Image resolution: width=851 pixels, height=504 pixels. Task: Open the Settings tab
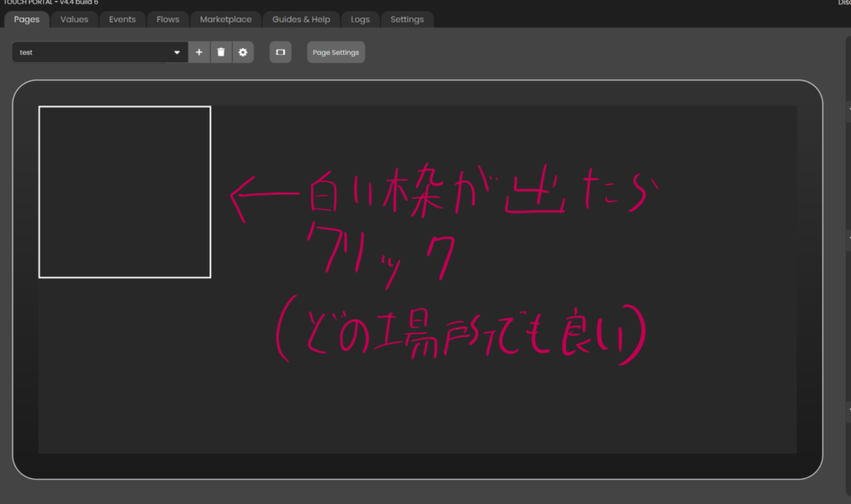coord(406,19)
